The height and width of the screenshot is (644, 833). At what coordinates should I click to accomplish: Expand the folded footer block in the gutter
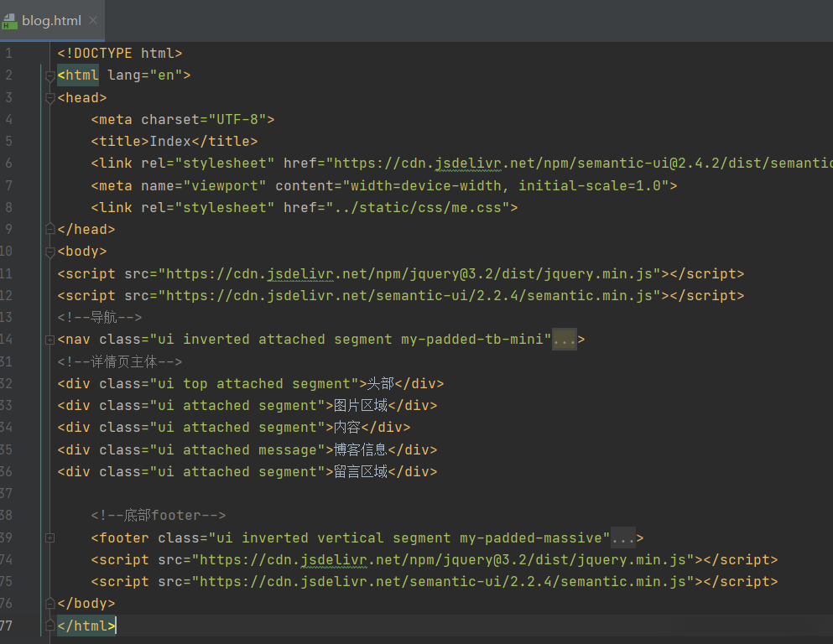pyautogui.click(x=50, y=538)
